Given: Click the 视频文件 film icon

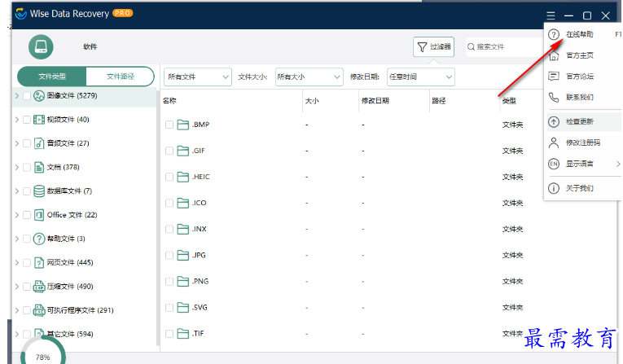Looking at the screenshot, I should 39,120.
